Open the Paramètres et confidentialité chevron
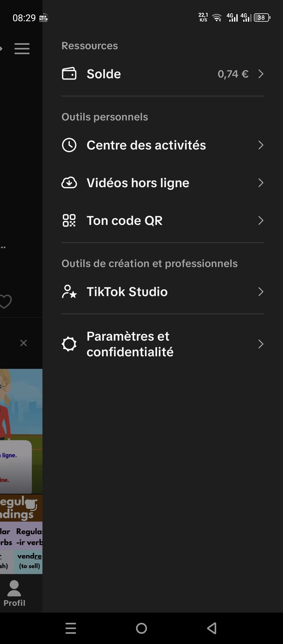This screenshot has height=644, width=283. pos(261,344)
